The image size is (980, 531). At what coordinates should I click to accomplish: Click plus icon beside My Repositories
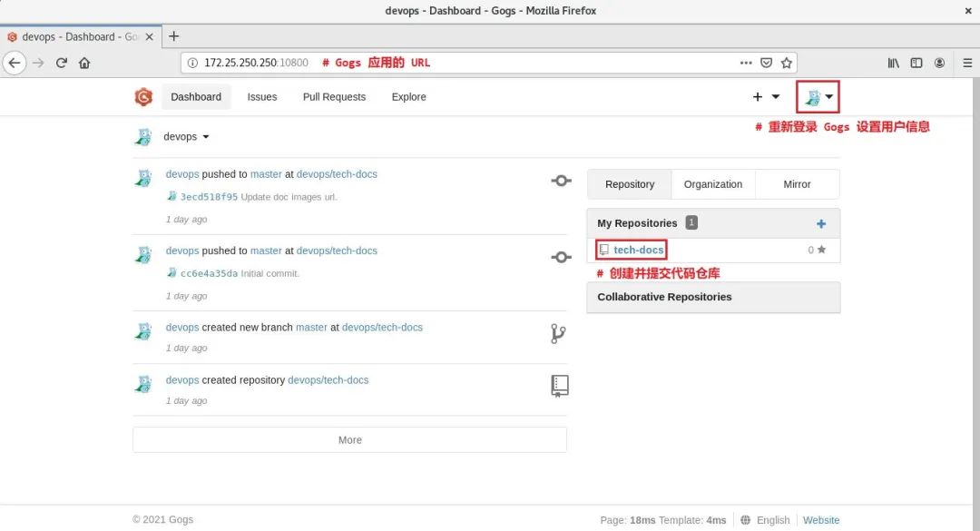(821, 223)
